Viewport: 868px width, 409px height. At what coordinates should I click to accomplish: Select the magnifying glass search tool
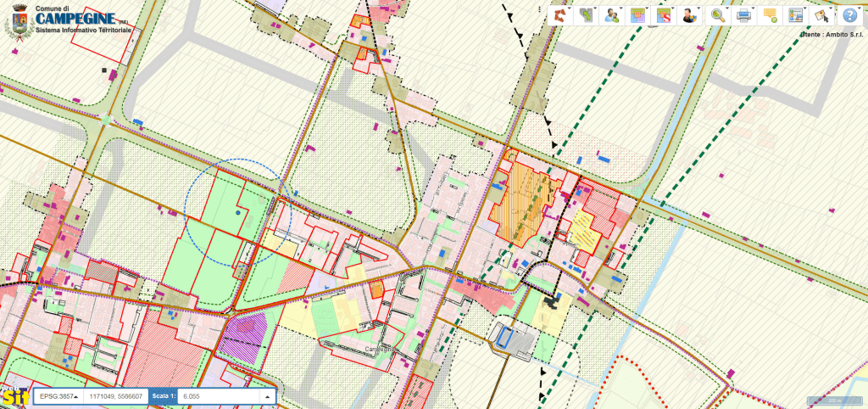click(718, 15)
